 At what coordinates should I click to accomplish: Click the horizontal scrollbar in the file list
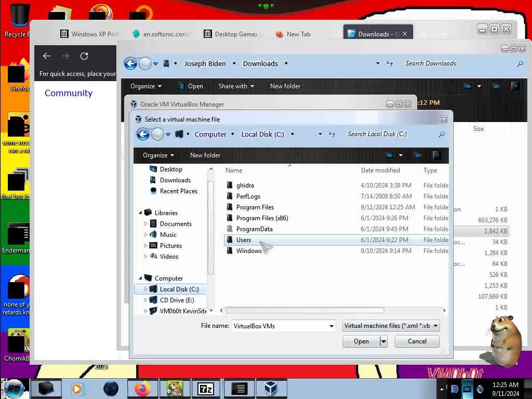click(x=304, y=311)
